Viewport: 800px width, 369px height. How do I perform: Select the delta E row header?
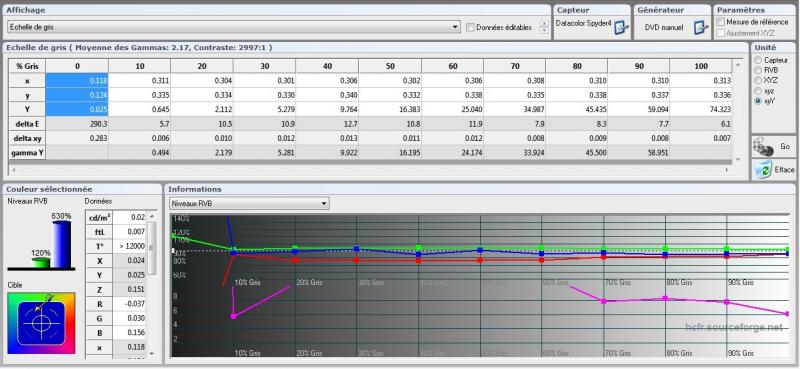point(27,124)
